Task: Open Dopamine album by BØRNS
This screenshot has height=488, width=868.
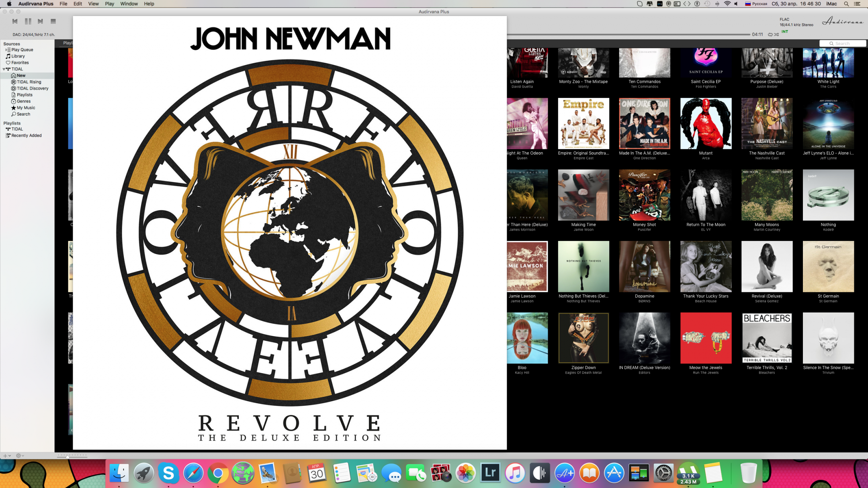Action: 645,266
